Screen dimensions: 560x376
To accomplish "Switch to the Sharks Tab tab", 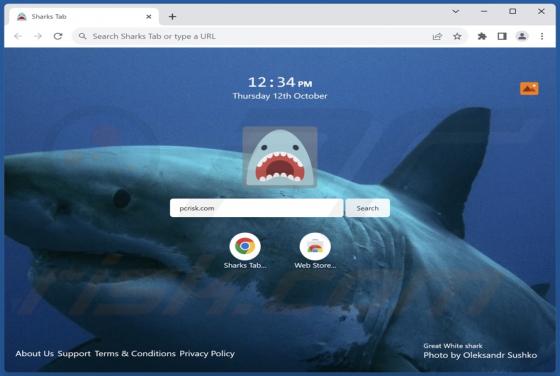I will [x=84, y=16].
